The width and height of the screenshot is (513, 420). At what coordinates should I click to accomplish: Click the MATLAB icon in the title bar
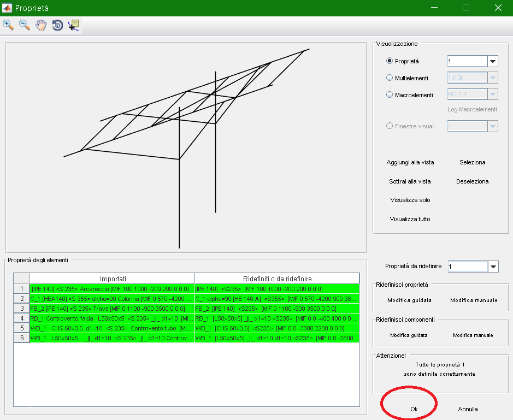(7, 8)
